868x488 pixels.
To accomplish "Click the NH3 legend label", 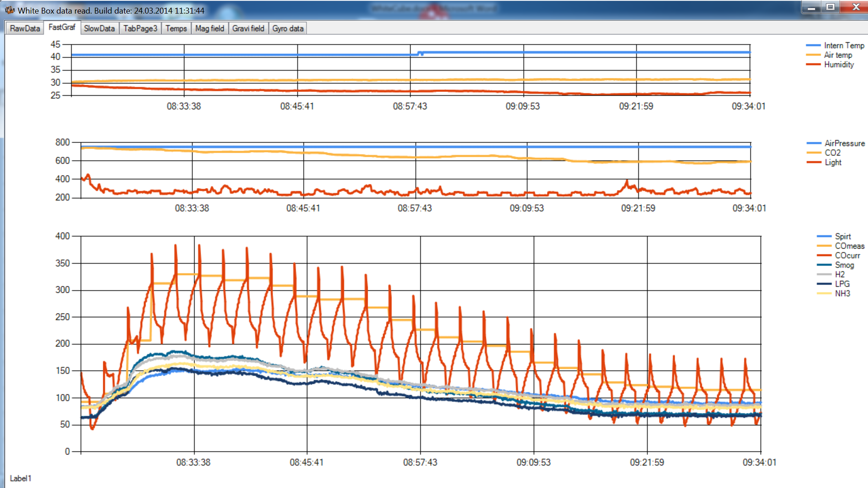I will pos(843,293).
